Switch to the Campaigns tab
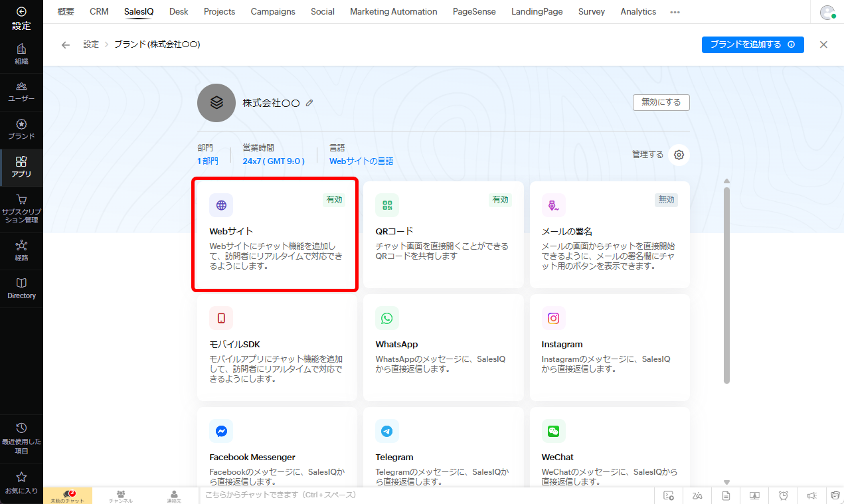Screen dimensions: 844x504 [273, 11]
